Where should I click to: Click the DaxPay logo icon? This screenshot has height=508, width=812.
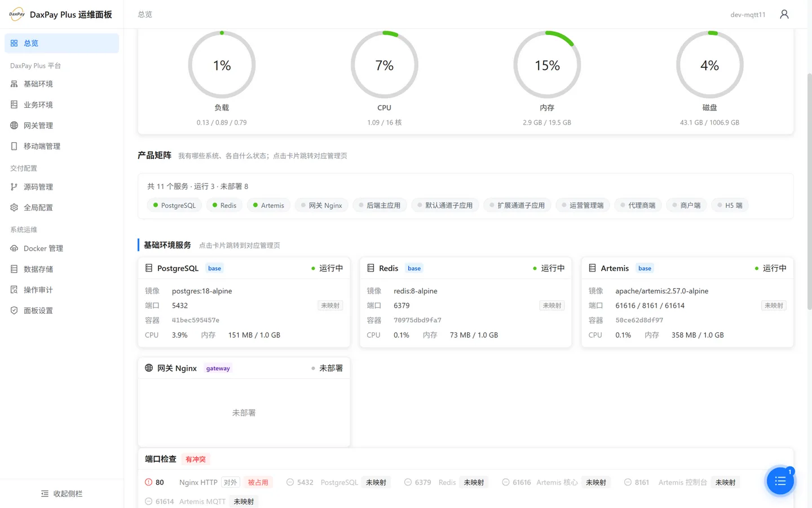coord(17,14)
